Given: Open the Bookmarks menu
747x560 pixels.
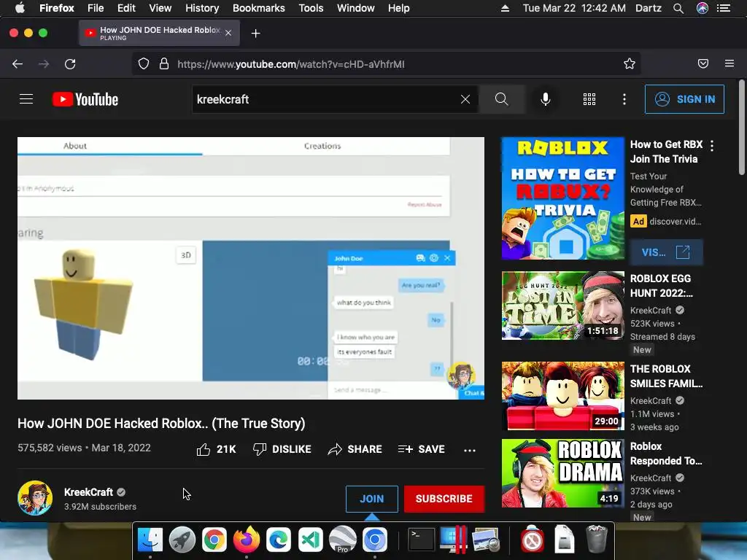Looking at the screenshot, I should click(259, 8).
